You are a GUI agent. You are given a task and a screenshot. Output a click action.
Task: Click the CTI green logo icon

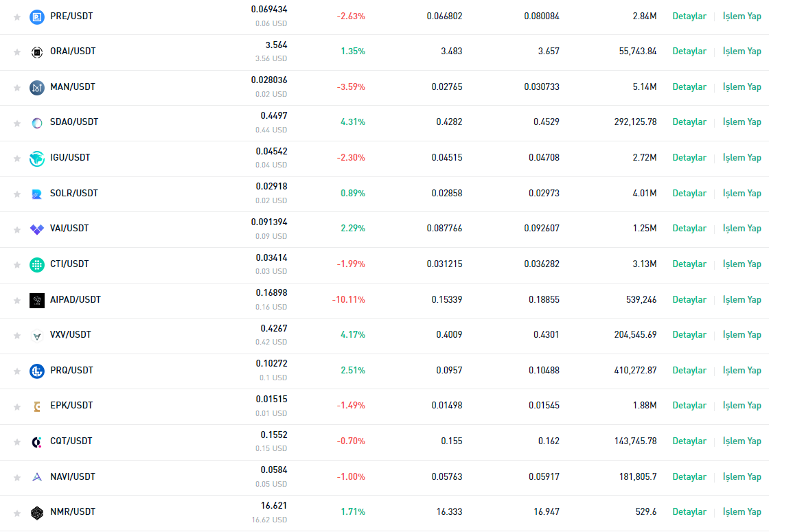click(x=37, y=265)
